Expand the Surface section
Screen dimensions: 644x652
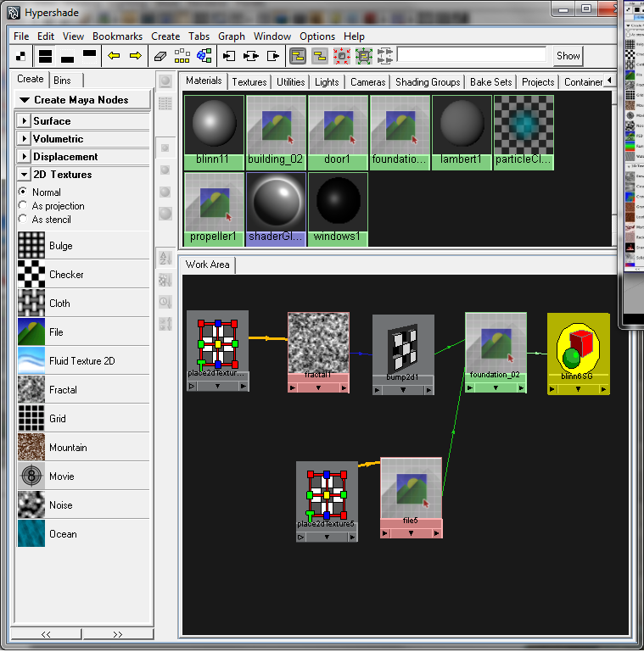(x=24, y=121)
